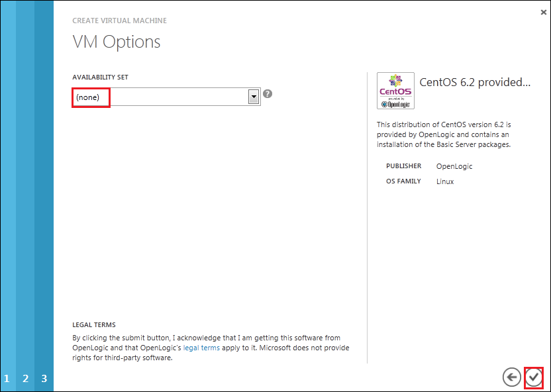551x392 pixels.
Task: Click the CentOS distribution description paragraph
Action: tap(444, 134)
